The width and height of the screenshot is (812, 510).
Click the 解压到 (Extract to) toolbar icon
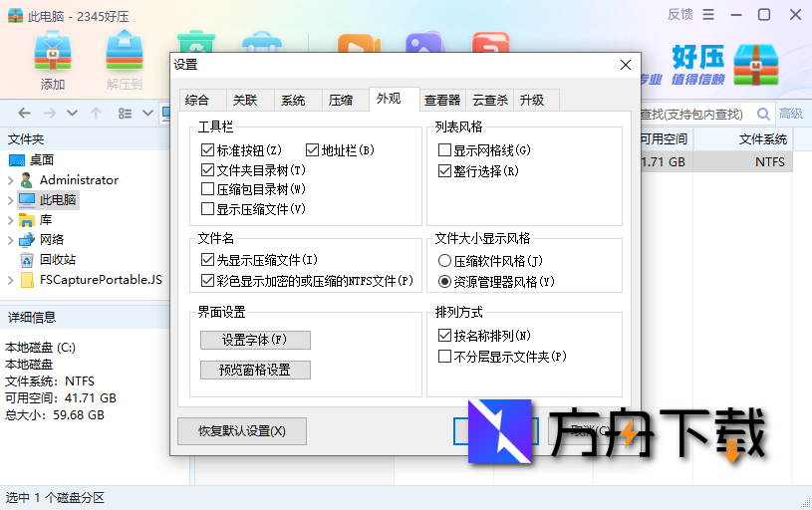click(x=125, y=51)
